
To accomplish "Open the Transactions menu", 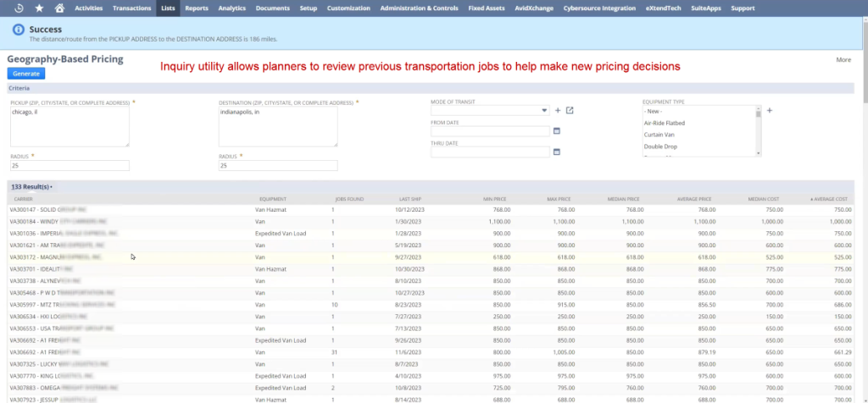I will 131,8.
